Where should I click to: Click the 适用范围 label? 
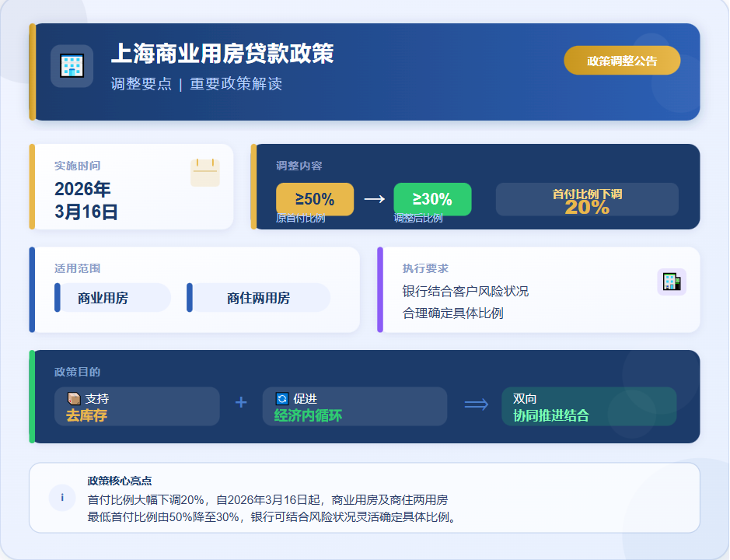pos(77,268)
